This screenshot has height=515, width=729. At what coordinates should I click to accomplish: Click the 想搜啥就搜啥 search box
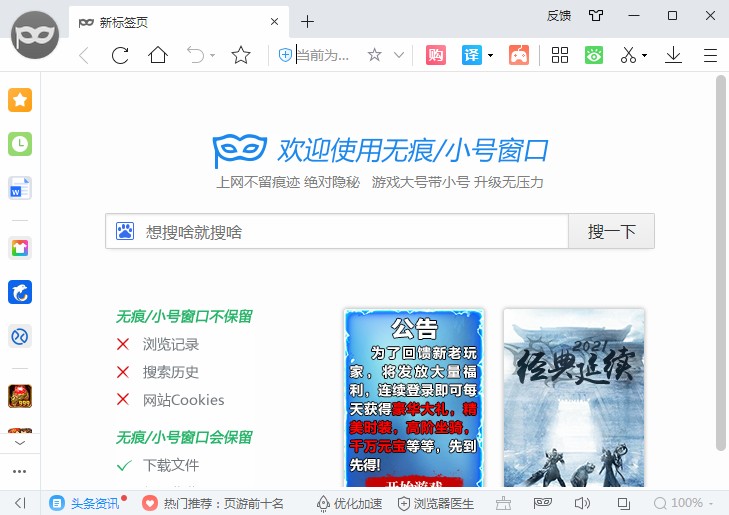[x=337, y=231]
